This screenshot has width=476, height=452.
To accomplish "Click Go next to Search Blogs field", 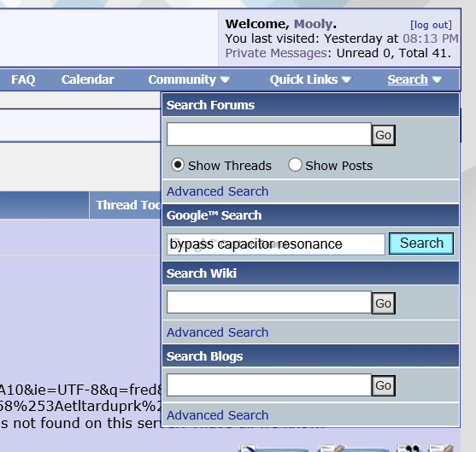I will coord(384,385).
